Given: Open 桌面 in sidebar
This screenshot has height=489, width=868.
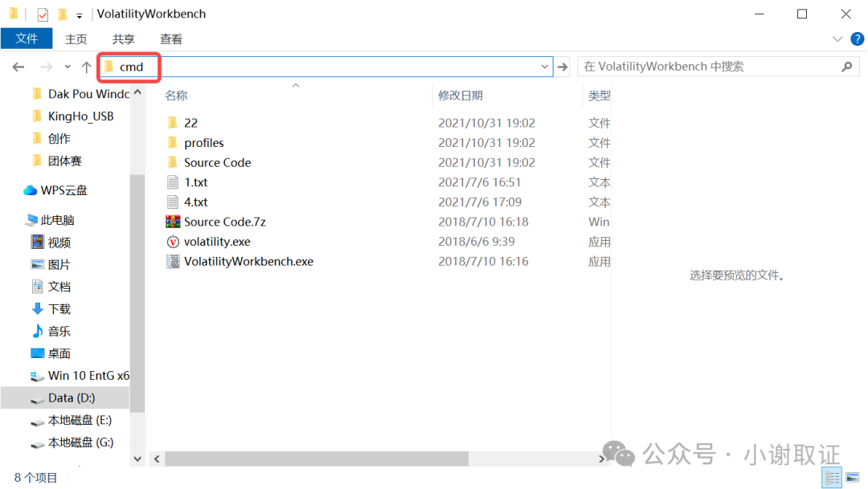Looking at the screenshot, I should tap(59, 353).
